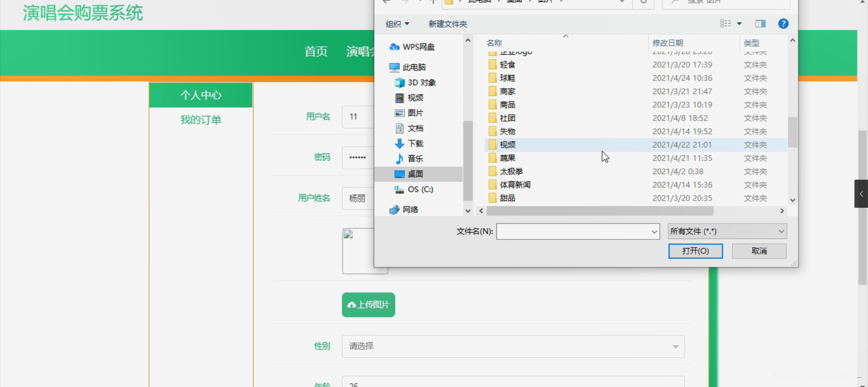Open the 性别 请选择 dropdown
Viewport: 868px width, 387px height.
513,346
